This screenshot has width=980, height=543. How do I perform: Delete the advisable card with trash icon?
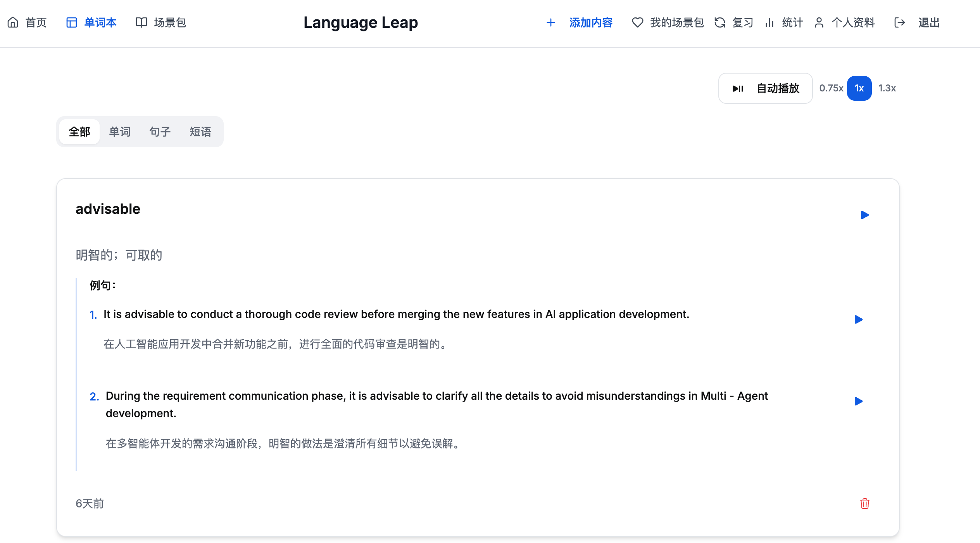click(x=864, y=503)
